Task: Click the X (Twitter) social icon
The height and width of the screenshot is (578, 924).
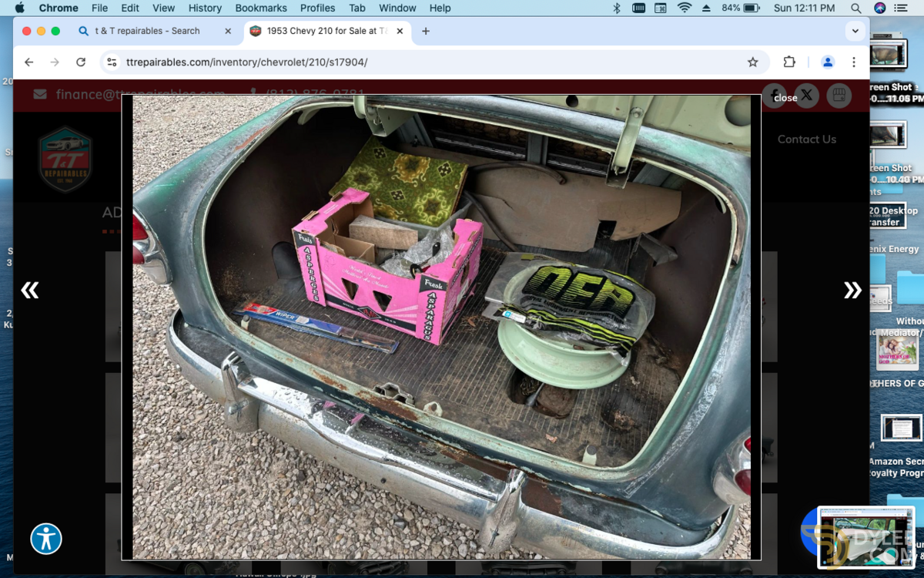Action: [x=806, y=95]
